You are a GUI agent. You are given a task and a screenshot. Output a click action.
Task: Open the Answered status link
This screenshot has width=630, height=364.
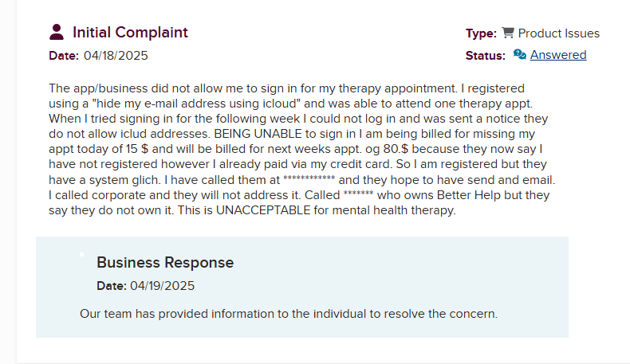558,55
